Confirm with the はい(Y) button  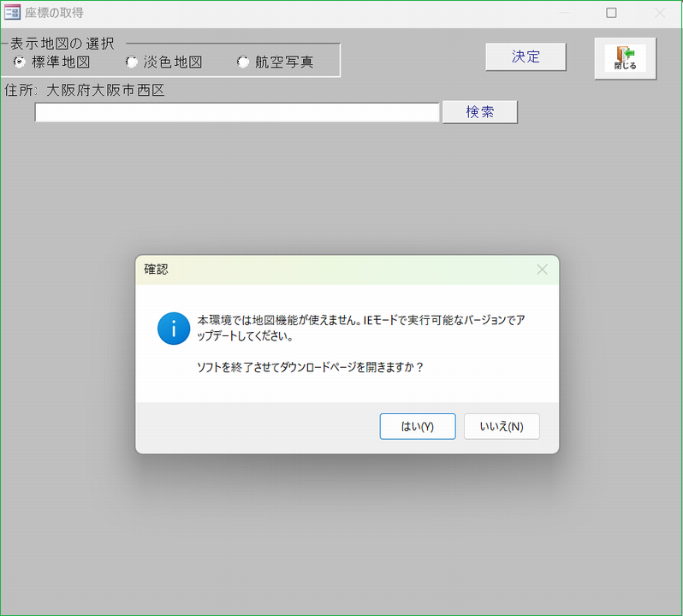tap(418, 426)
